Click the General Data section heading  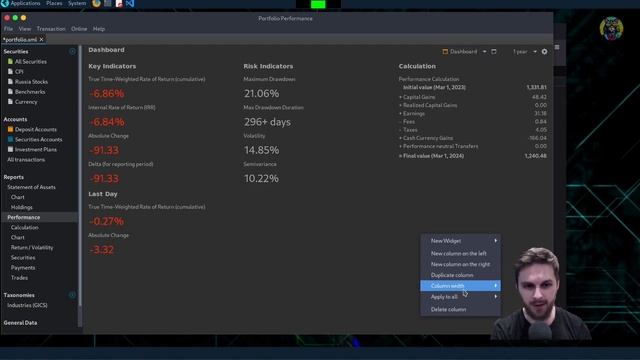click(20, 322)
